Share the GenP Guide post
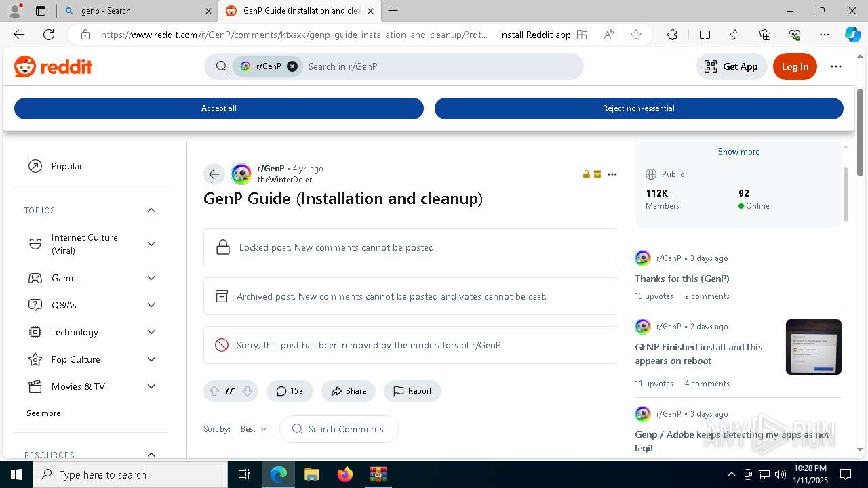868x488 pixels. (x=349, y=391)
